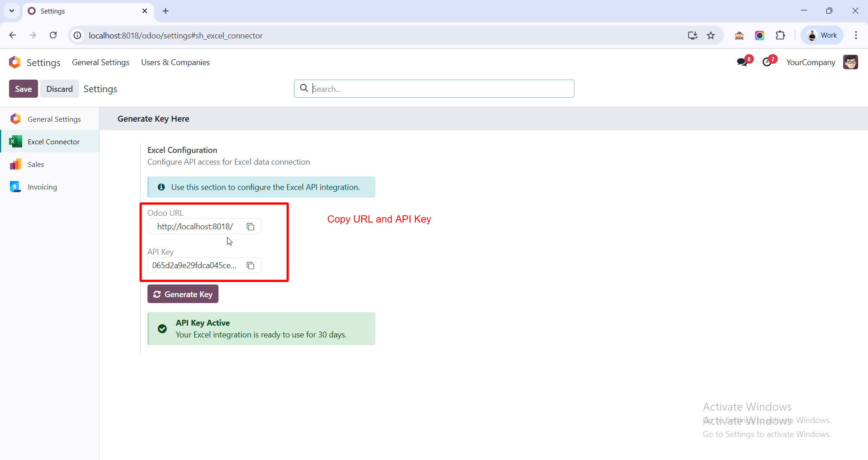Restore down the browser window
Screen dimensions: 868x460
(x=829, y=11)
